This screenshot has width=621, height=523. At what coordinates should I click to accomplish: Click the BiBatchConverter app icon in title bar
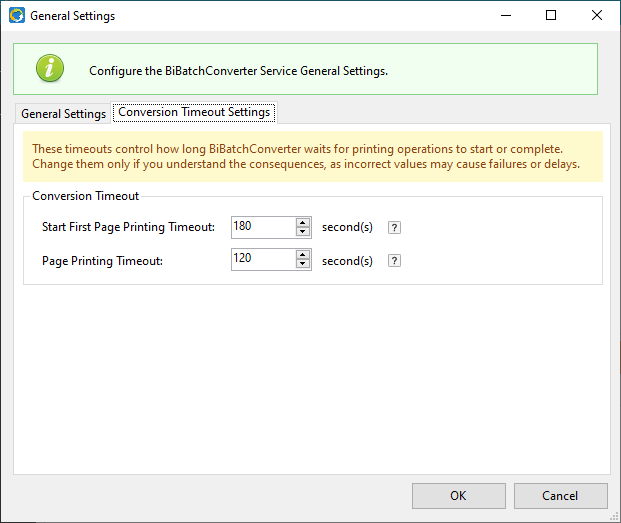pyautogui.click(x=17, y=15)
